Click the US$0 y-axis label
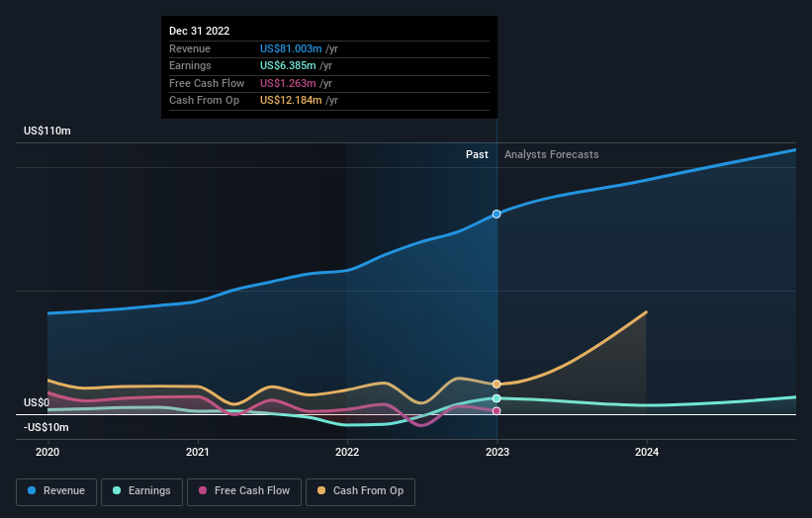812x518 pixels. point(37,402)
